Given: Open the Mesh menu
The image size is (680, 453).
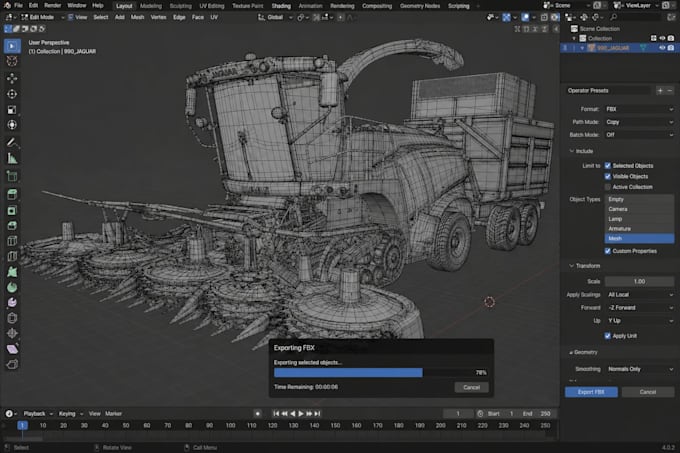Looking at the screenshot, I should click(x=137, y=17).
